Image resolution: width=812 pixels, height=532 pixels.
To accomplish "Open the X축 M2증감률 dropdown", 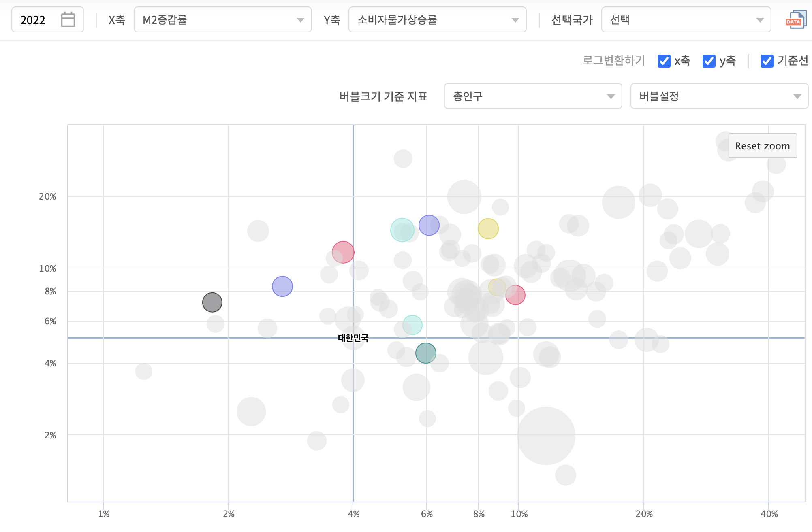I will [222, 19].
